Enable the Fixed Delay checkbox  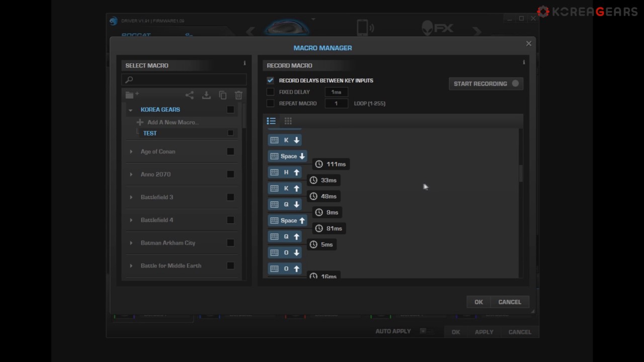270,92
